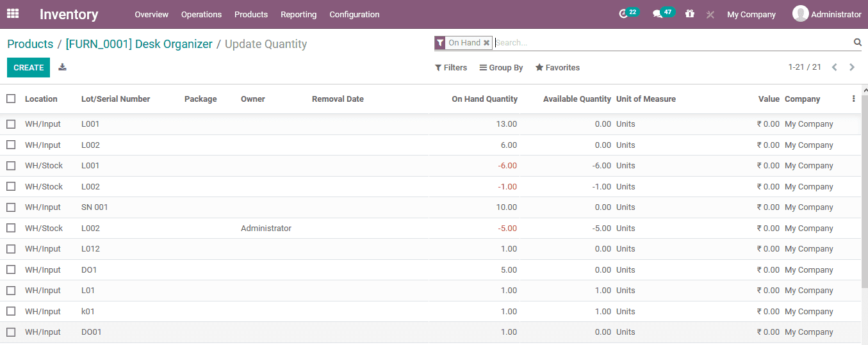Image resolution: width=868 pixels, height=345 pixels.
Task: Click the SN 001 lot cell
Action: [x=95, y=207]
